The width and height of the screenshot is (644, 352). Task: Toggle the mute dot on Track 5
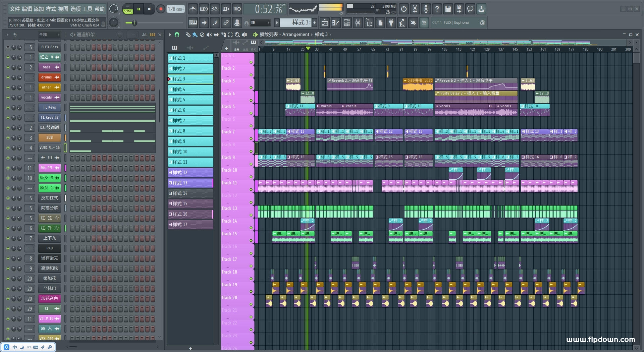coord(251,113)
